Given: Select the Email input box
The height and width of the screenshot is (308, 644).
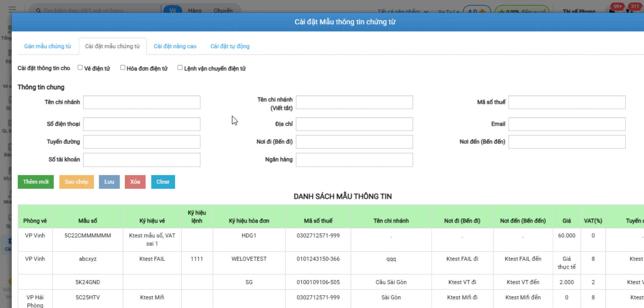Looking at the screenshot, I should (x=566, y=124).
